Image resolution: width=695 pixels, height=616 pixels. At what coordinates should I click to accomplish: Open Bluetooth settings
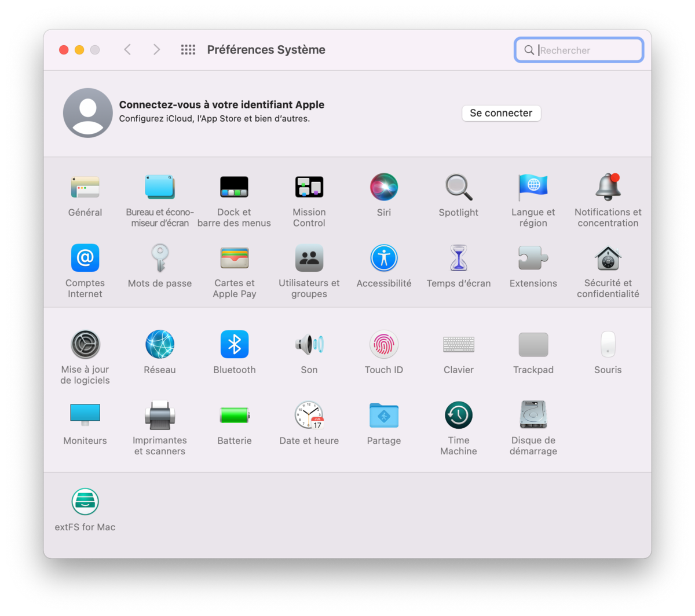(x=234, y=344)
